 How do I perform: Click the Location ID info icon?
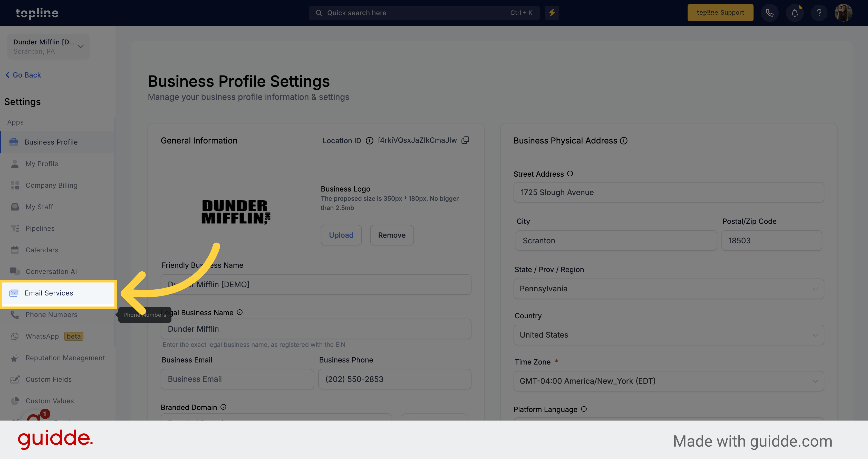click(x=369, y=141)
